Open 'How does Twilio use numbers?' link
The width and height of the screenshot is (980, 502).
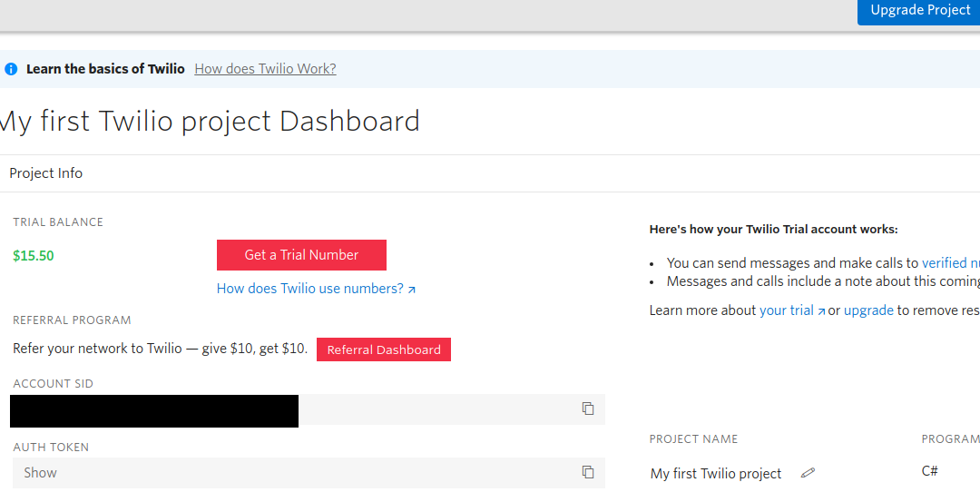pyautogui.click(x=309, y=289)
